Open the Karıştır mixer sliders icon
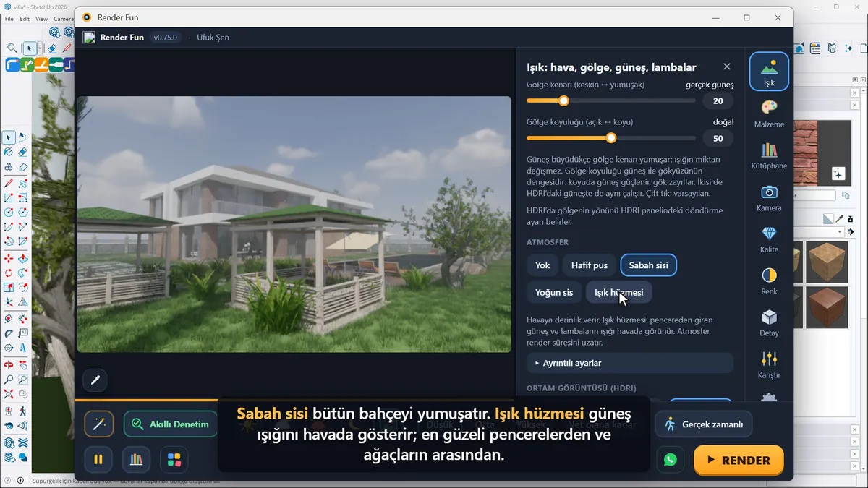868x488 pixels. (x=769, y=364)
